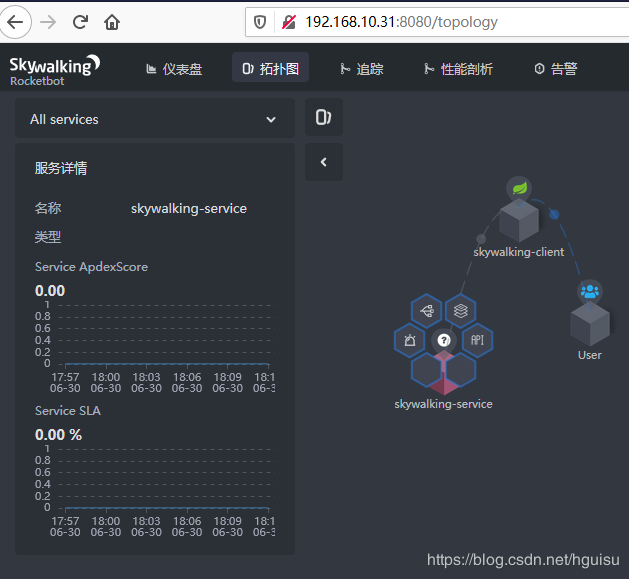Collapse the service detail panel with the left chevron
This screenshot has height=579, width=629.
pyautogui.click(x=324, y=162)
